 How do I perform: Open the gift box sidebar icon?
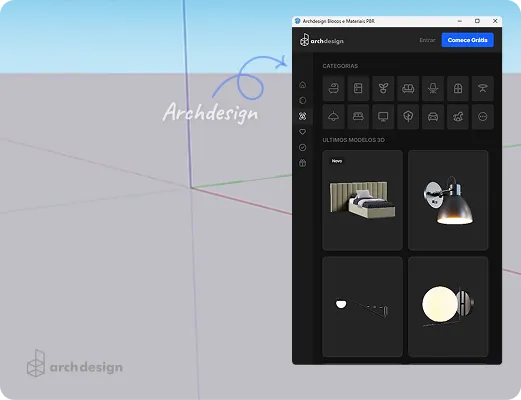tap(302, 163)
